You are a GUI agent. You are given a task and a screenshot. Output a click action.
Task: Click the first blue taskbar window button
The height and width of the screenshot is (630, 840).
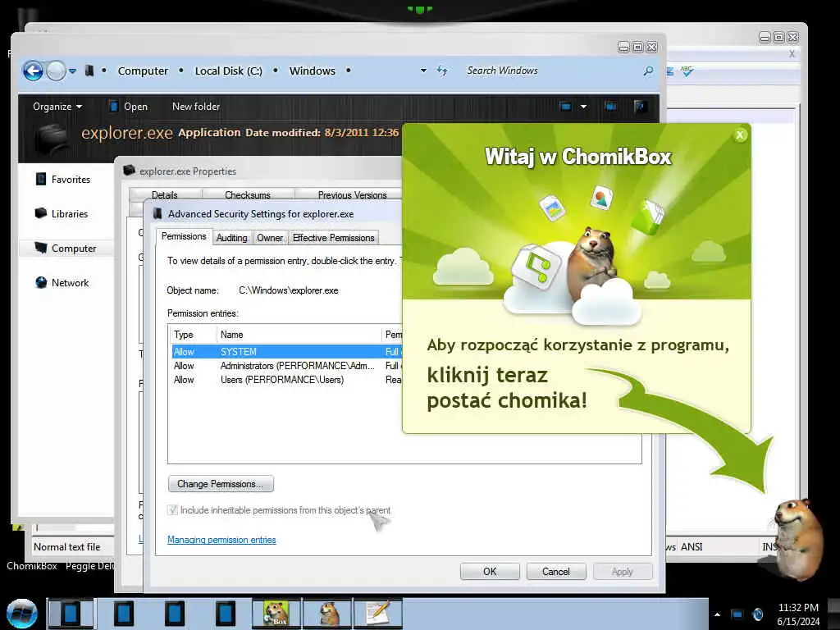(71, 614)
